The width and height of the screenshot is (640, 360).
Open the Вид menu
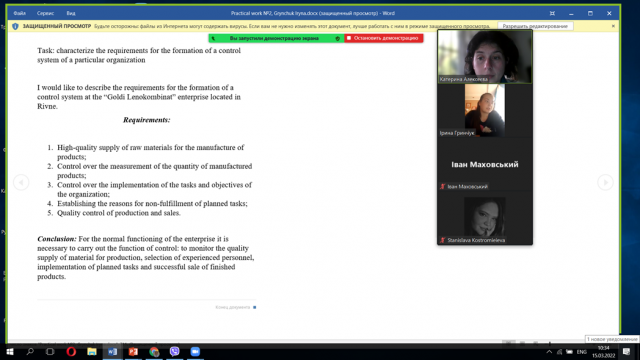[71, 13]
